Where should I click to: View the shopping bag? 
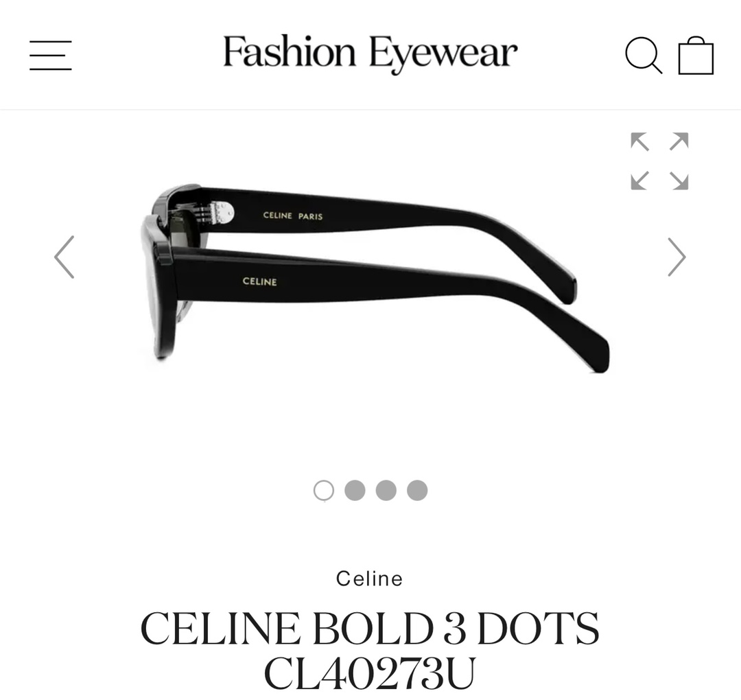(696, 55)
